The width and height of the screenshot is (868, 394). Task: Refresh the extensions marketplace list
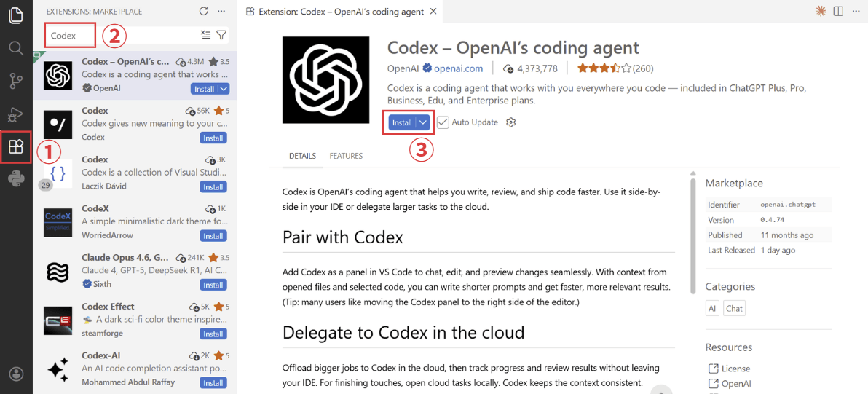204,12
